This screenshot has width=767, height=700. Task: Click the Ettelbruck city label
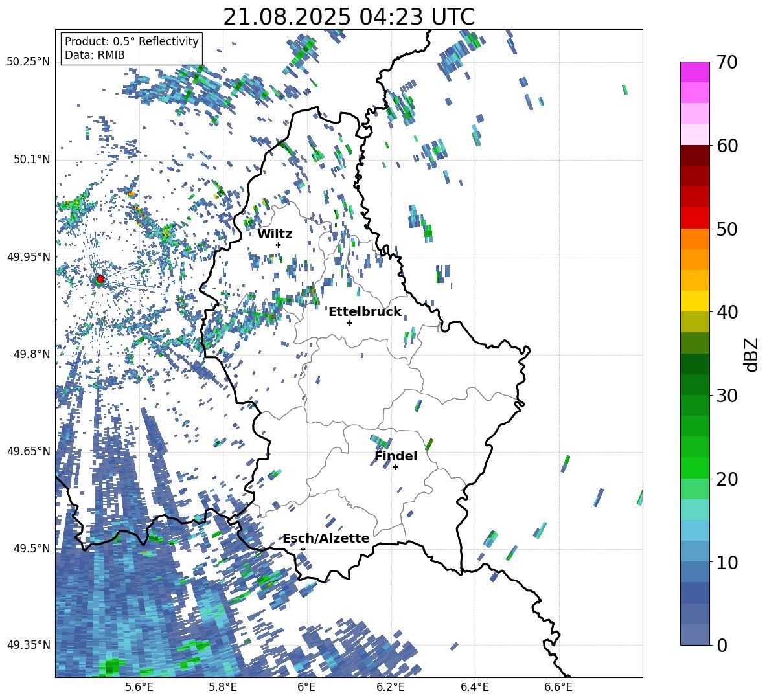tap(365, 311)
